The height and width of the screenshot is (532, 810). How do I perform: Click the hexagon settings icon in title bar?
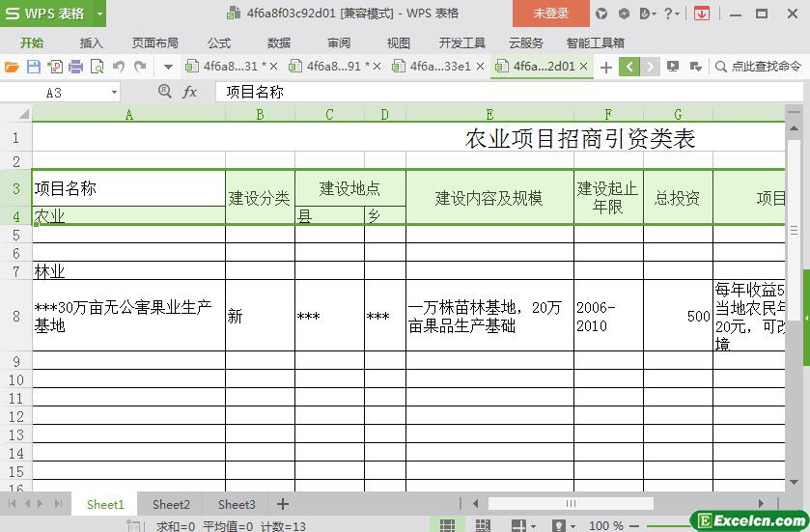pyautogui.click(x=624, y=14)
